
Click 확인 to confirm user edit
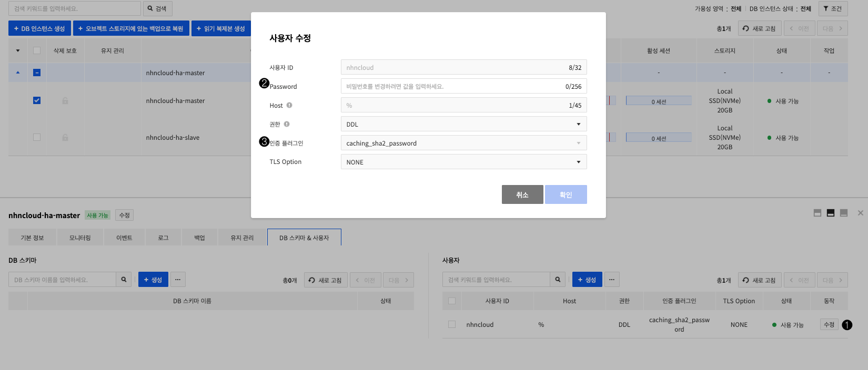click(x=566, y=194)
